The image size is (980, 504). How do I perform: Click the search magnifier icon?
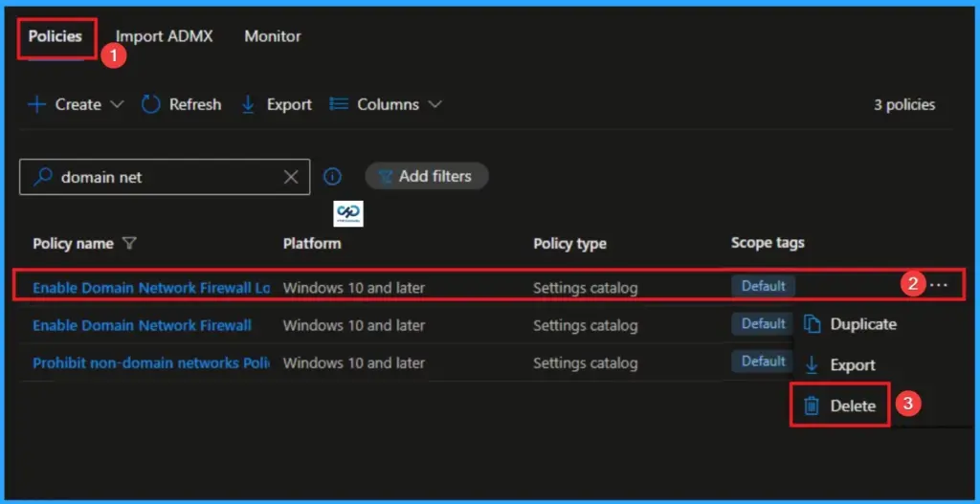pyautogui.click(x=42, y=177)
